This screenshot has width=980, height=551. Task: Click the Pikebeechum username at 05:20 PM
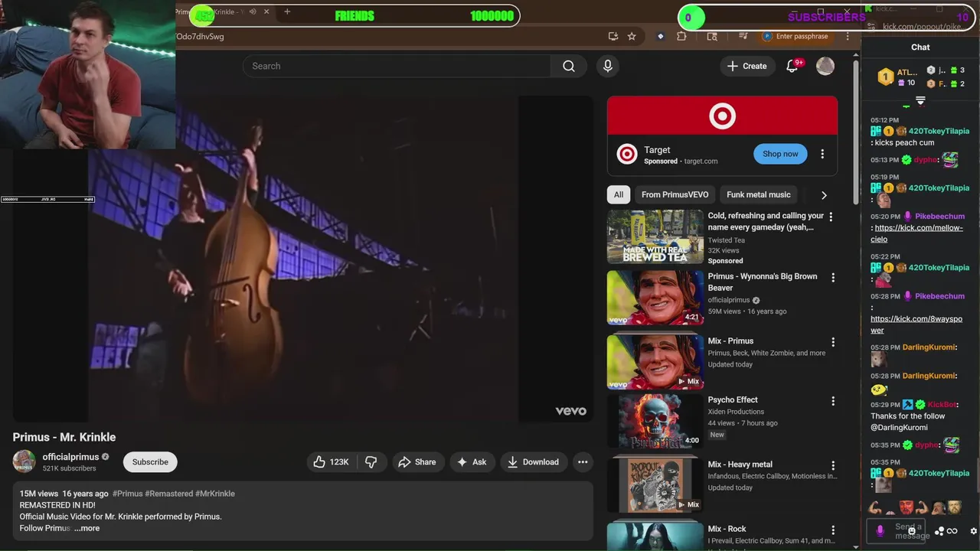[x=939, y=217]
